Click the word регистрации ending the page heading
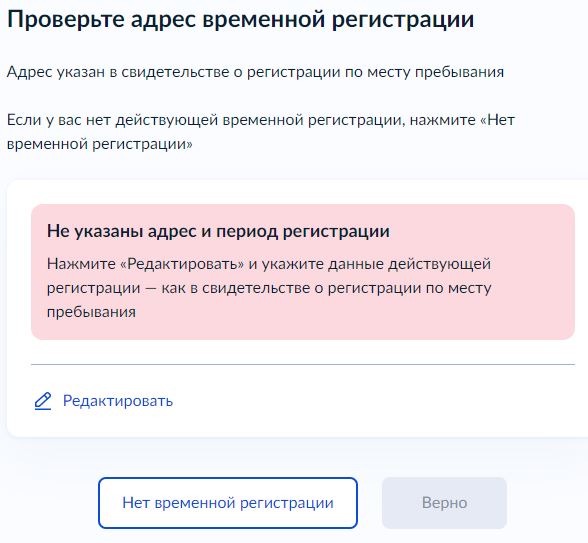 tap(403, 20)
